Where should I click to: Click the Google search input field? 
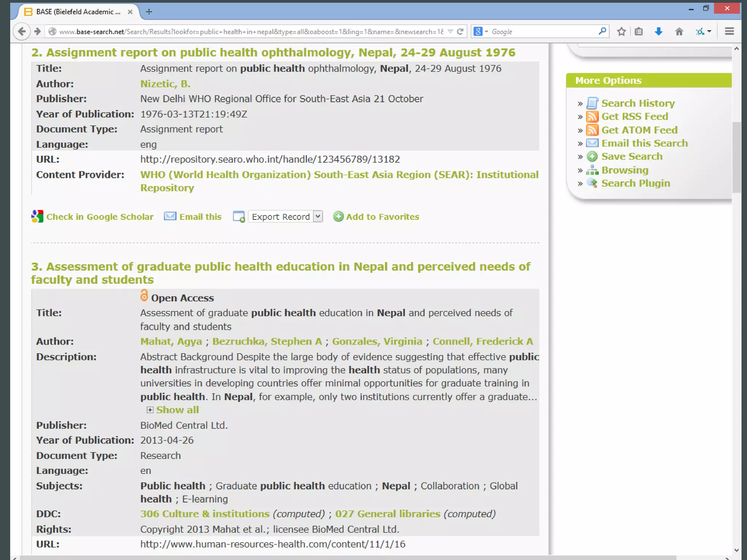click(543, 32)
